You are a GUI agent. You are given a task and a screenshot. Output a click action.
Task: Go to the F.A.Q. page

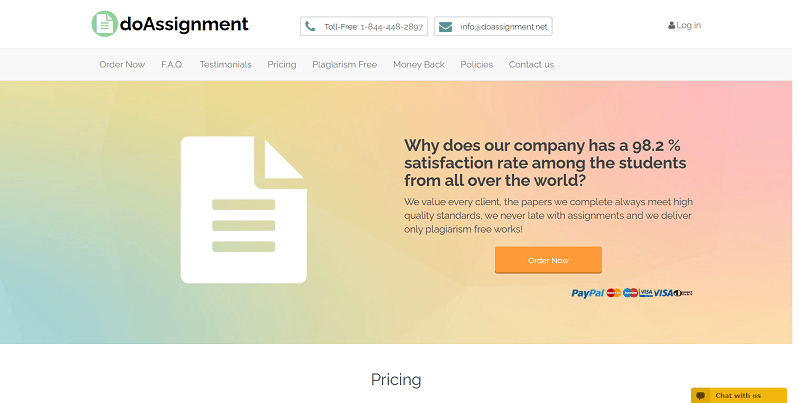tap(172, 64)
